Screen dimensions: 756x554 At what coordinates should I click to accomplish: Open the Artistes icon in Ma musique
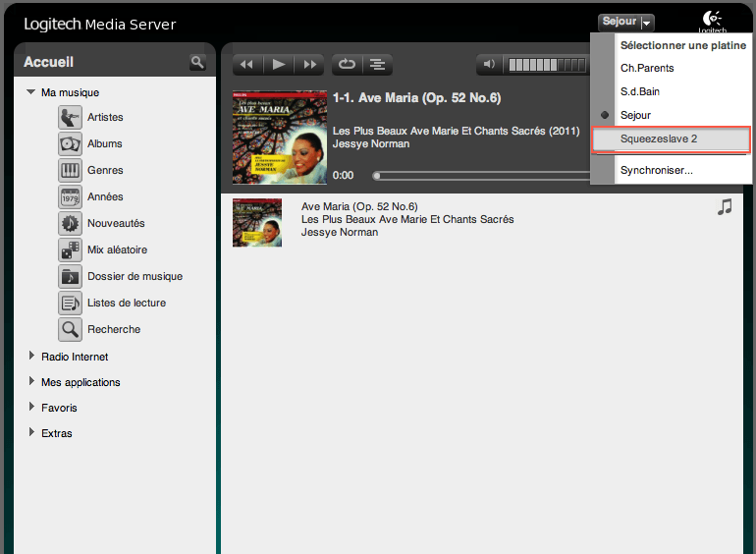[70, 117]
